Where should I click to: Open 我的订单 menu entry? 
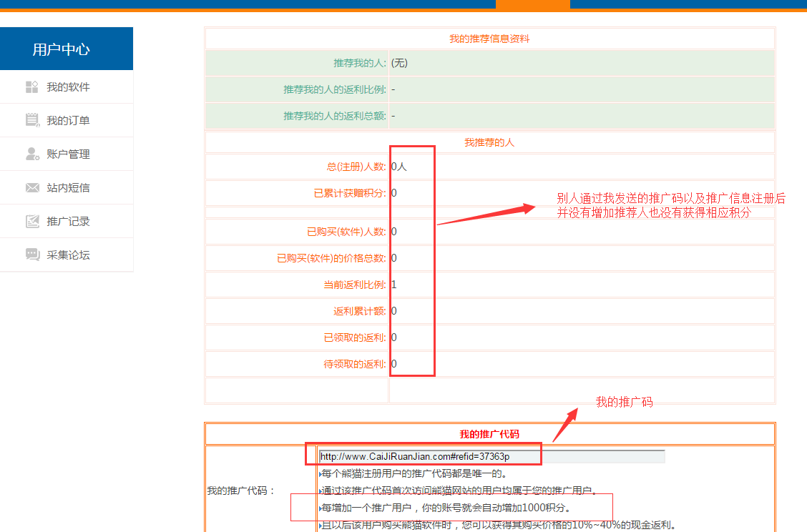67,120
